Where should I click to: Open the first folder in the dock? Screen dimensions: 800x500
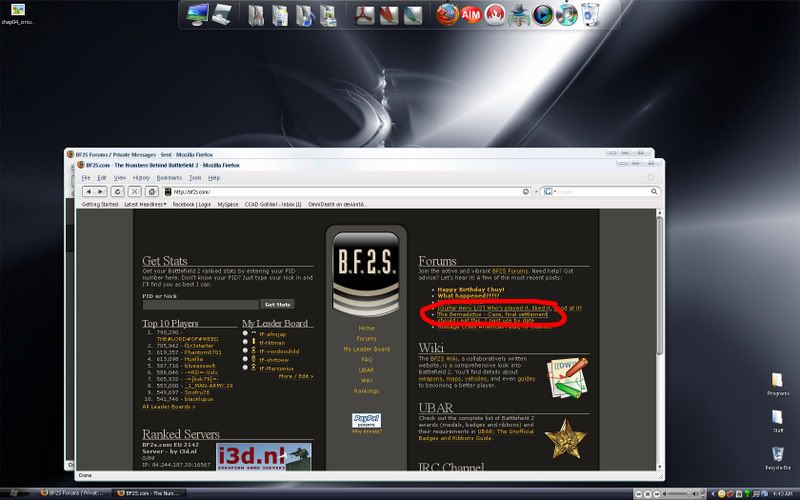click(x=256, y=15)
